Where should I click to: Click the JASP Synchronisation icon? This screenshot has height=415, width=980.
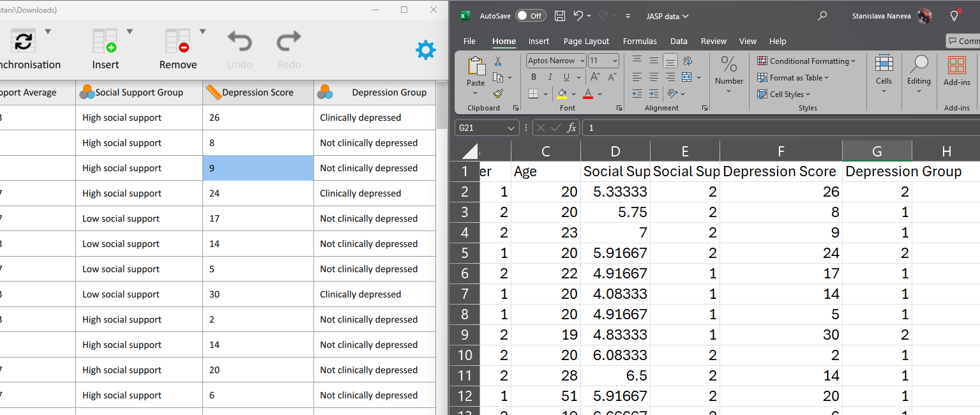tap(23, 41)
